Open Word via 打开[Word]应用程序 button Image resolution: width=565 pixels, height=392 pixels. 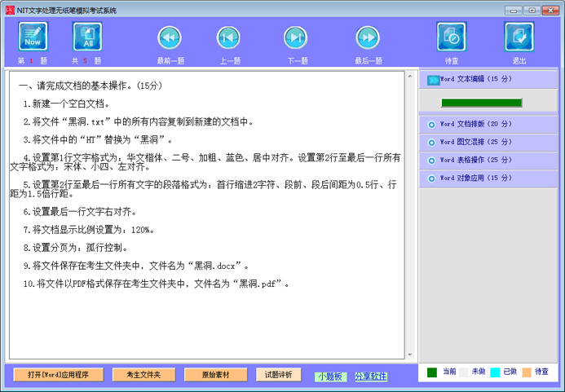point(59,375)
